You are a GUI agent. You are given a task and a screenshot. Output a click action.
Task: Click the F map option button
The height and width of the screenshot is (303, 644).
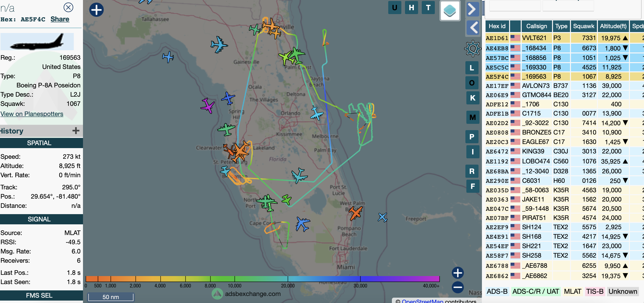click(x=473, y=186)
